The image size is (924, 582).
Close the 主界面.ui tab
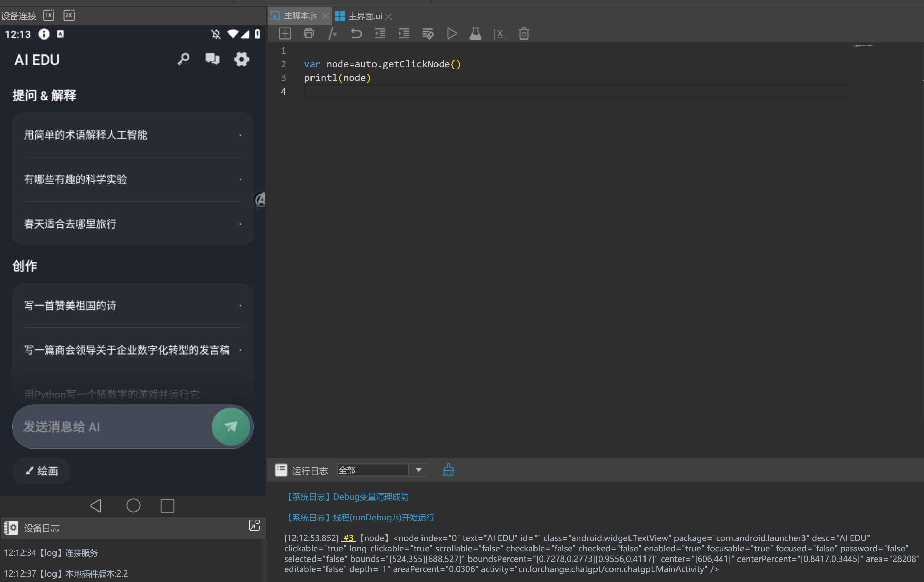[389, 16]
